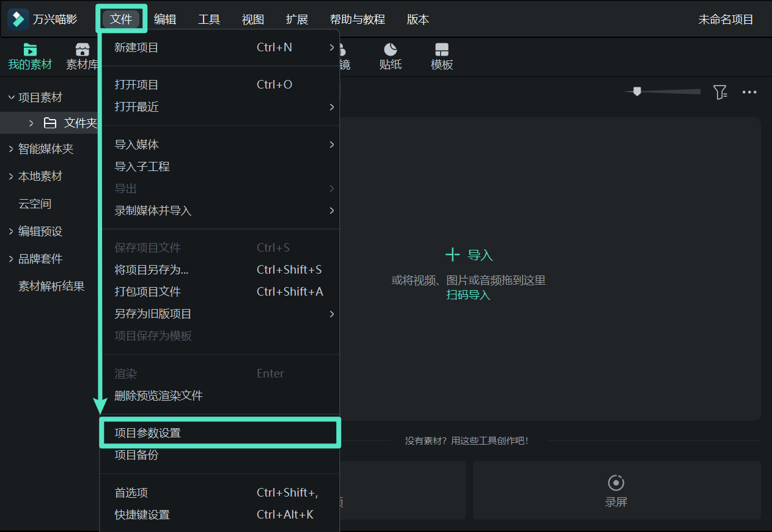Select 录制媒体并导入 menu entry
772x532 pixels.
tap(219, 211)
